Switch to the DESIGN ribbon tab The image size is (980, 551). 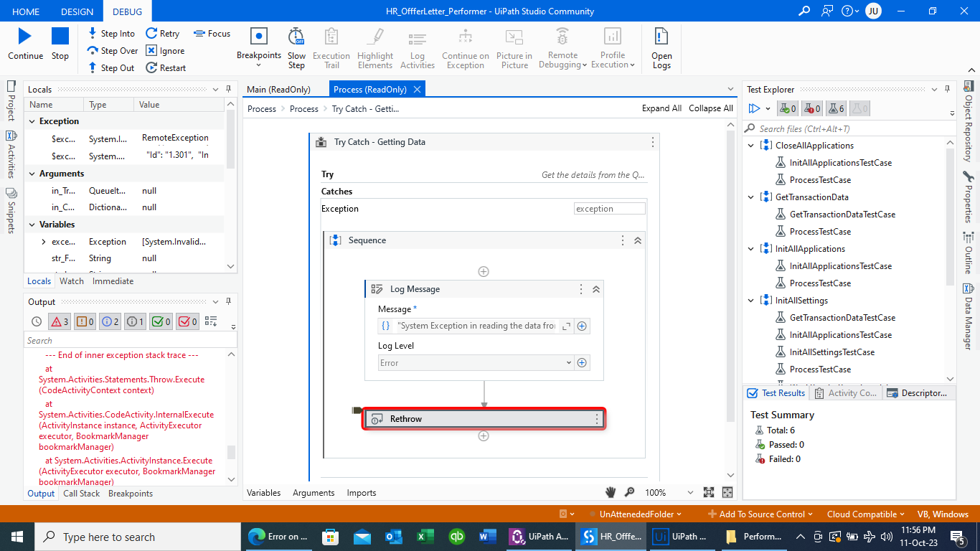77,11
